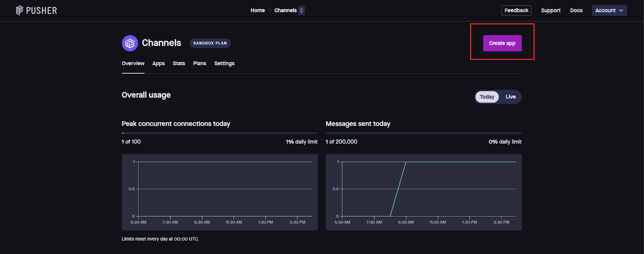Click the Peak concurrent connections progress bar
The image size is (644, 254).
pos(220,133)
